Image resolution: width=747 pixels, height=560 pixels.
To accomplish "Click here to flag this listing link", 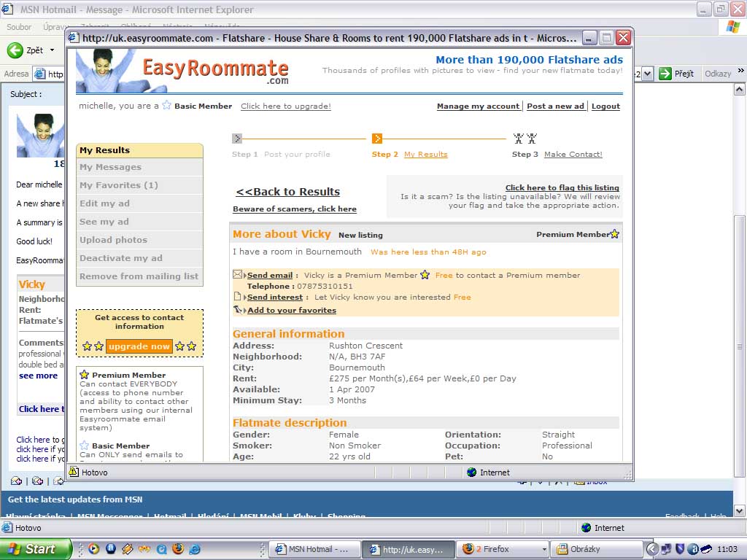I will click(x=562, y=187).
